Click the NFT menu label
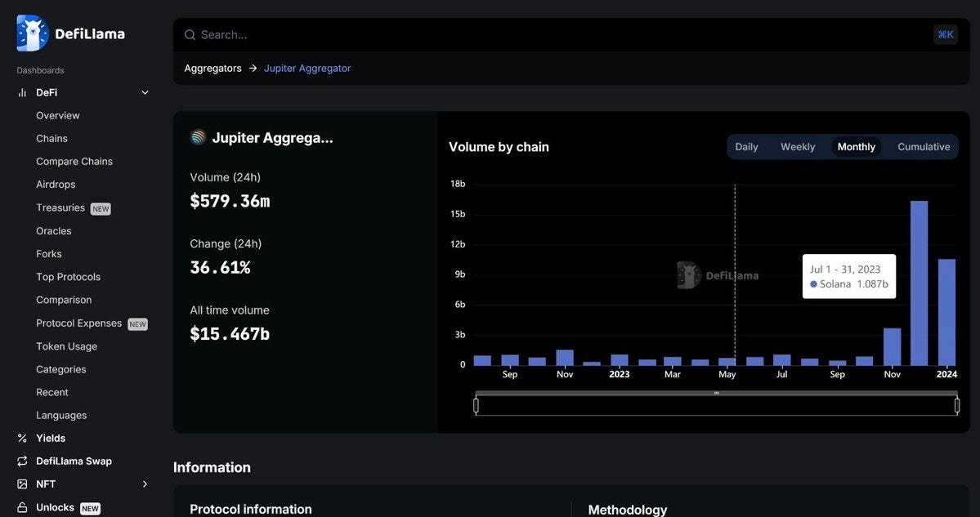980x517 pixels. click(x=46, y=484)
